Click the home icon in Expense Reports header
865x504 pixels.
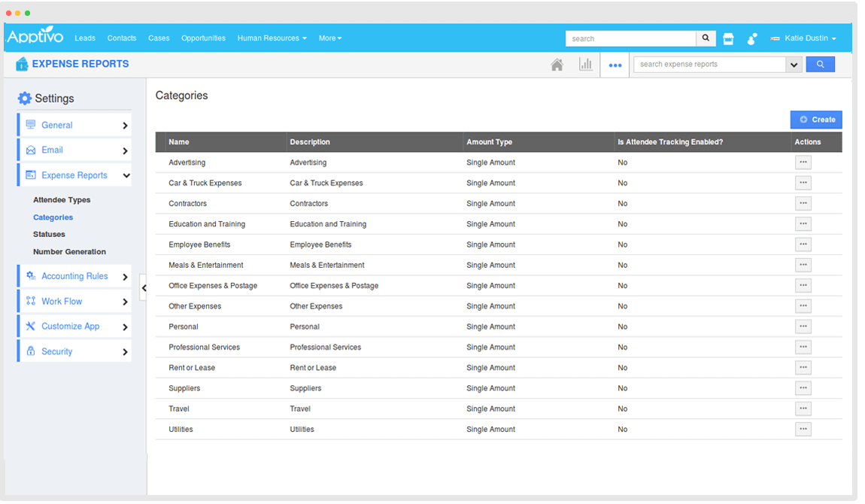click(557, 65)
